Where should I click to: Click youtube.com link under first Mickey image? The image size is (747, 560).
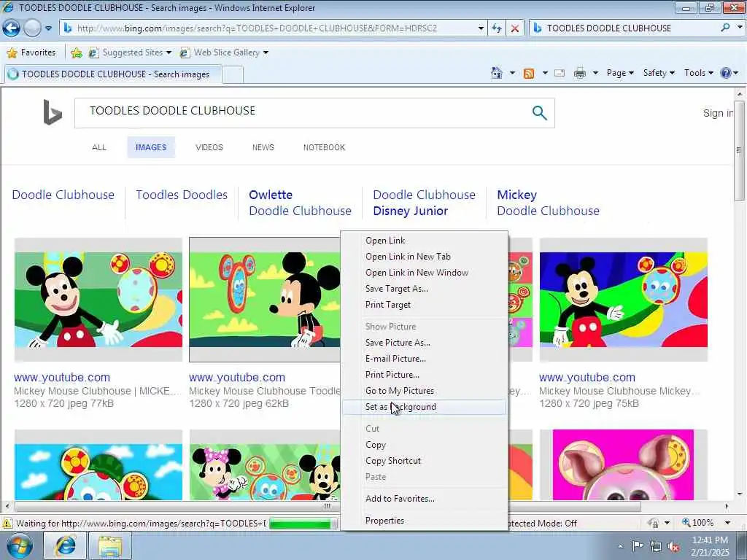[x=62, y=377]
